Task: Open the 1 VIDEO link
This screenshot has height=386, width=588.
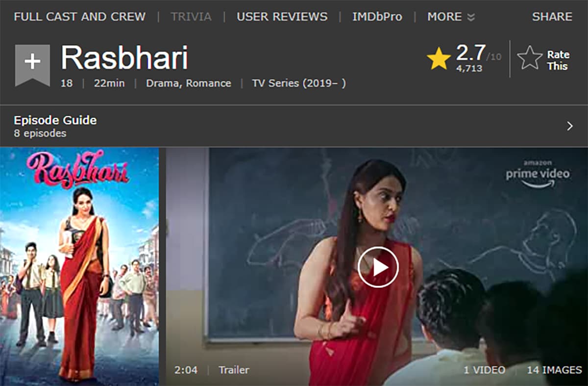Action: [484, 370]
